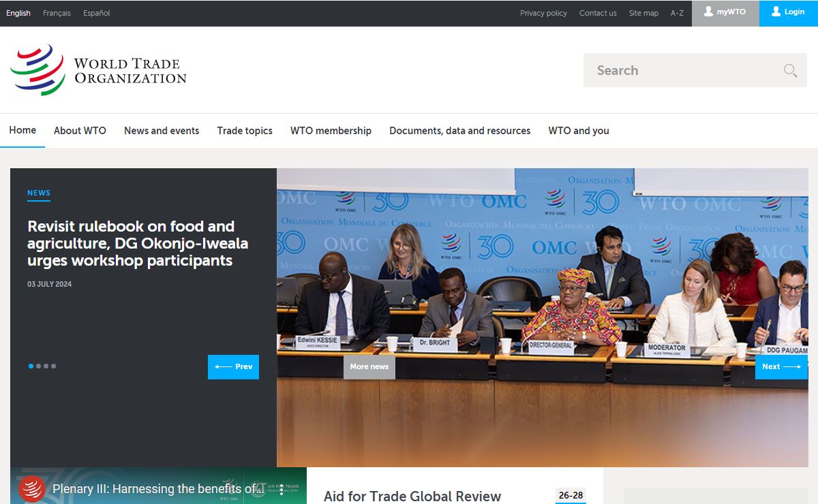
Task: Select the first carousel slide dot
Action: tap(31, 366)
